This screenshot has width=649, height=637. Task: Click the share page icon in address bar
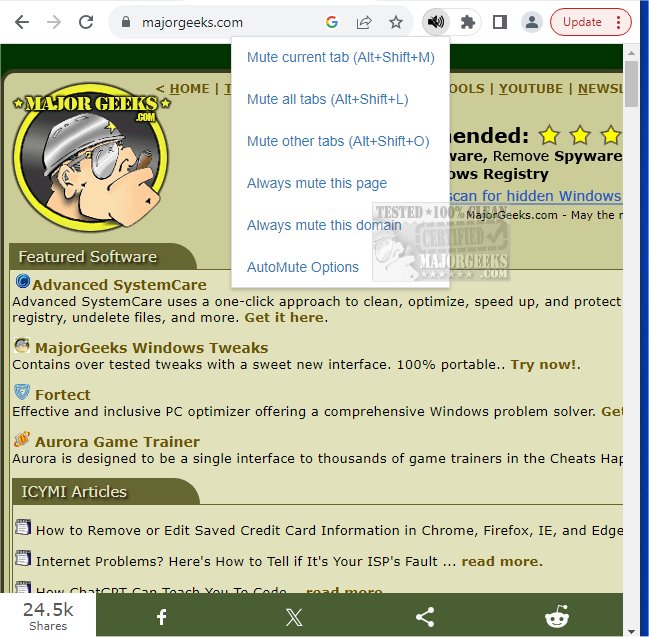(x=364, y=22)
